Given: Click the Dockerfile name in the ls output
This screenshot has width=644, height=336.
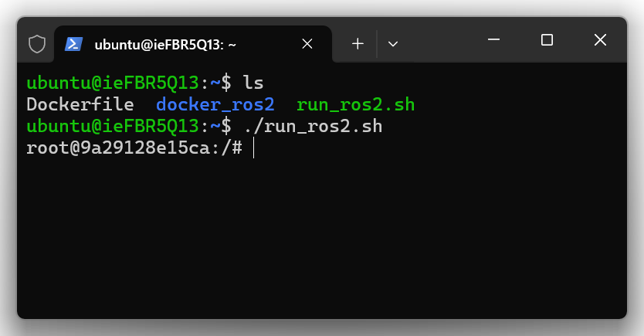Looking at the screenshot, I should pos(80,104).
